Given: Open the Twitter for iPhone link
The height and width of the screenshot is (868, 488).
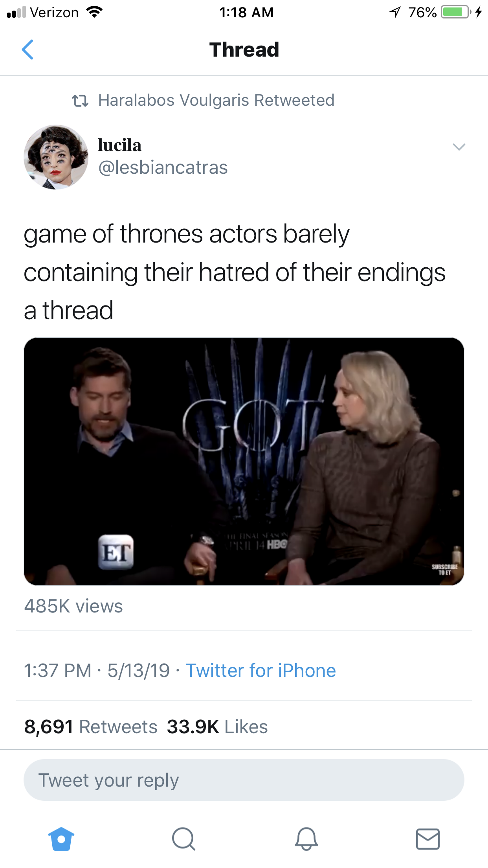Looking at the screenshot, I should pos(261,671).
